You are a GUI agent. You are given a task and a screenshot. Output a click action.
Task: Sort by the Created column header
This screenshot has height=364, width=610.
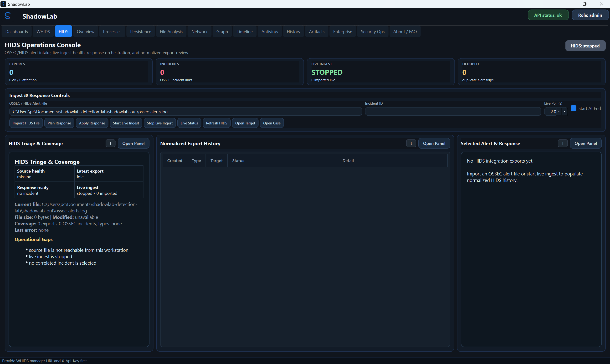[175, 160]
